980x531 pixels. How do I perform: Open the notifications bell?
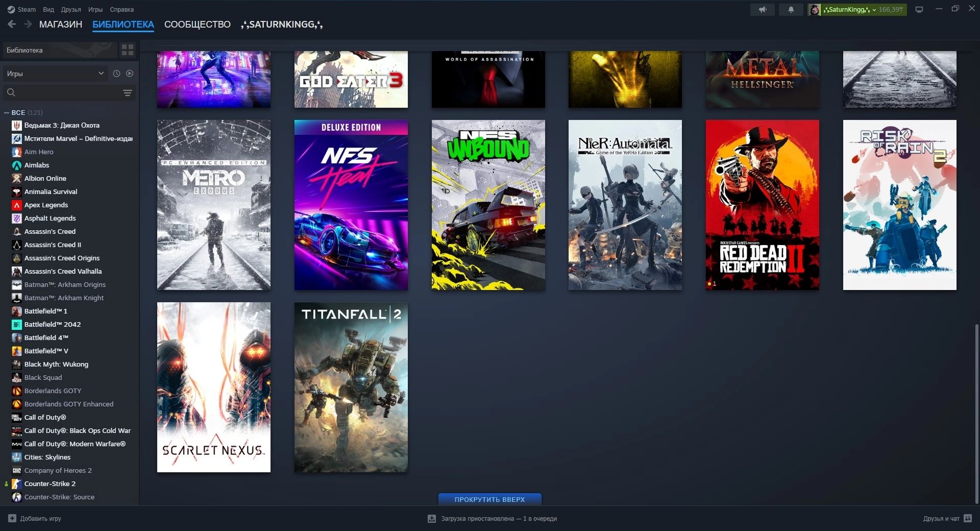[791, 10]
